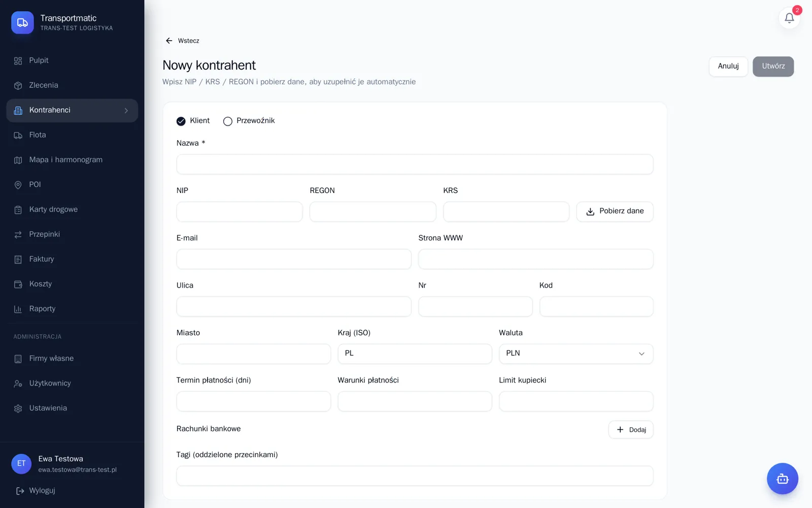Click the Zlecenia box icon
This screenshot has width=812, height=508.
18,86
